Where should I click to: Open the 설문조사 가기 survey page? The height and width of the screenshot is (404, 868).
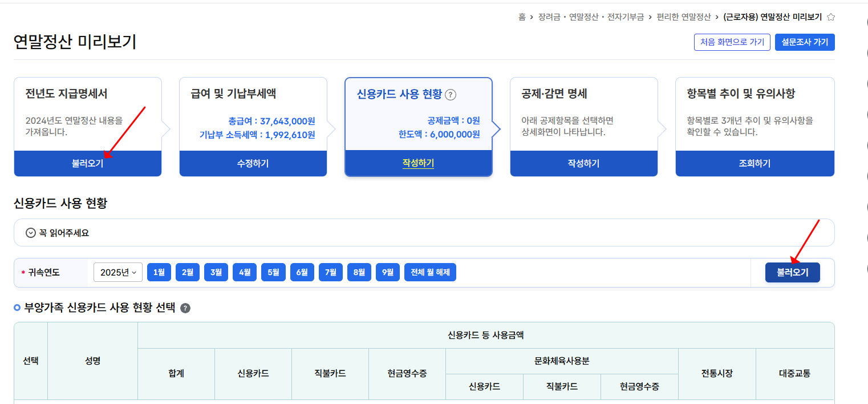click(x=805, y=42)
